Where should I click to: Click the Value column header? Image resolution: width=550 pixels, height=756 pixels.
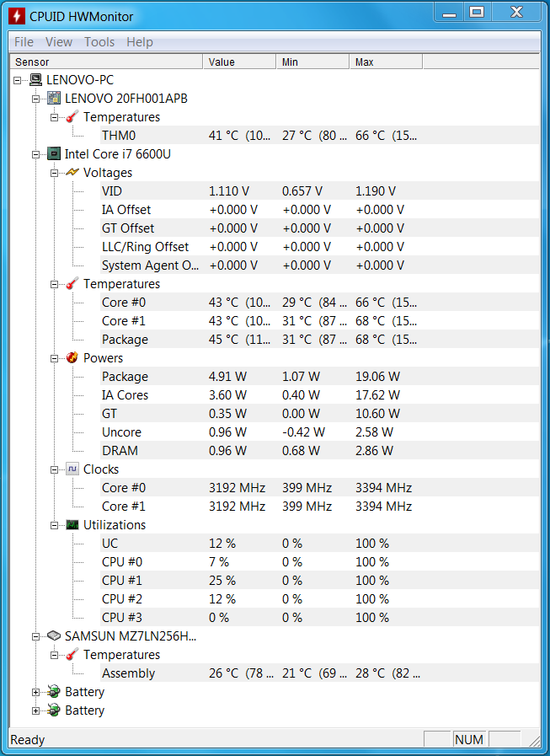(239, 62)
